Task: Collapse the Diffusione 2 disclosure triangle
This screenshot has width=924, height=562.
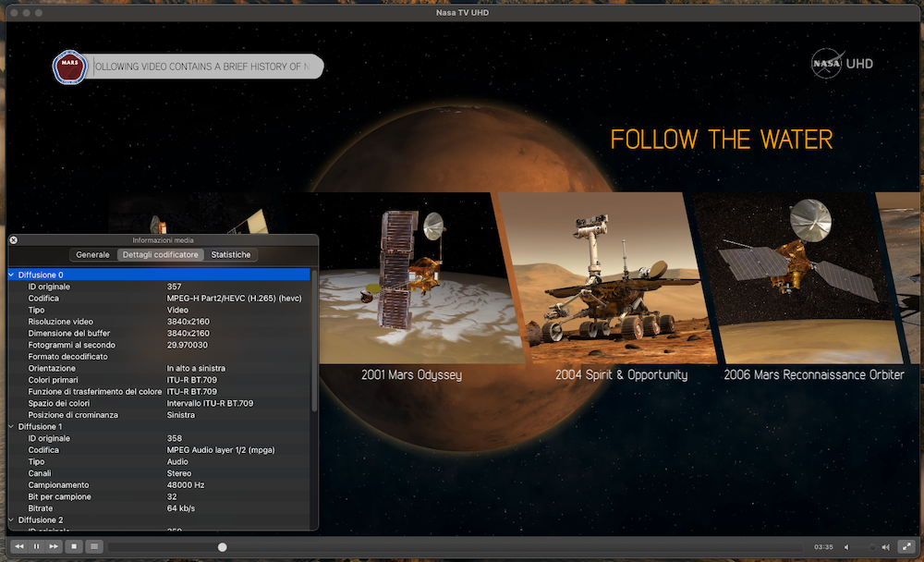Action: tap(11, 519)
